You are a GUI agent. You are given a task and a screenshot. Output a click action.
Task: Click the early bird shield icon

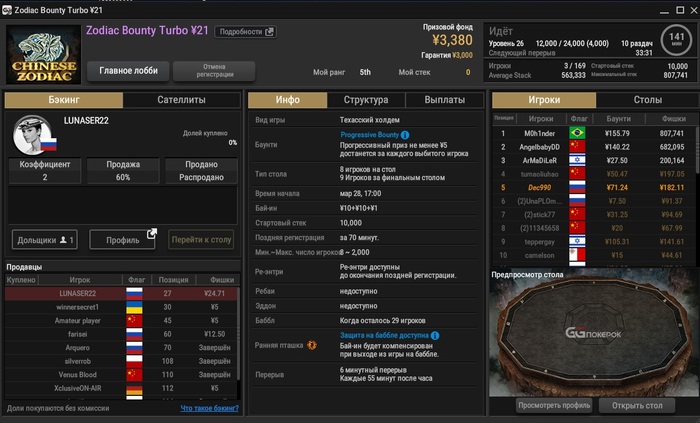coord(312,345)
